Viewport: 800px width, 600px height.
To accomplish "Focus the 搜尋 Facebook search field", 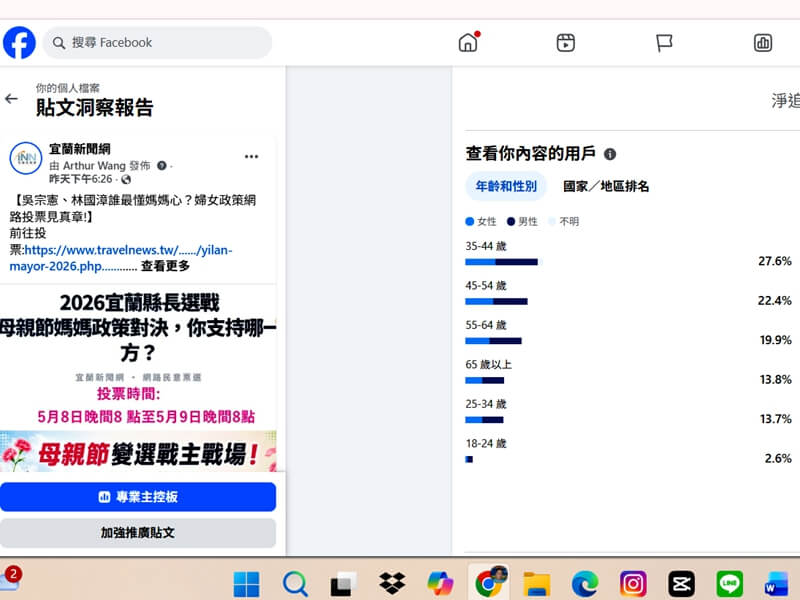I will point(157,43).
